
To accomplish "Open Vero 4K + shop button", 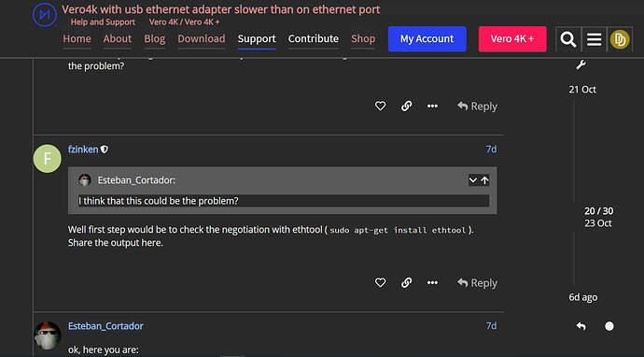I will (512, 39).
